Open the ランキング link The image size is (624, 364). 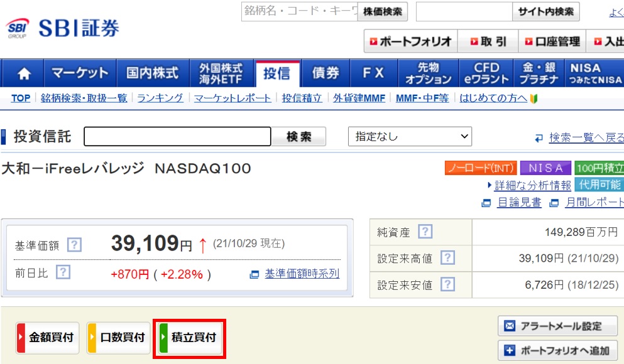(160, 98)
